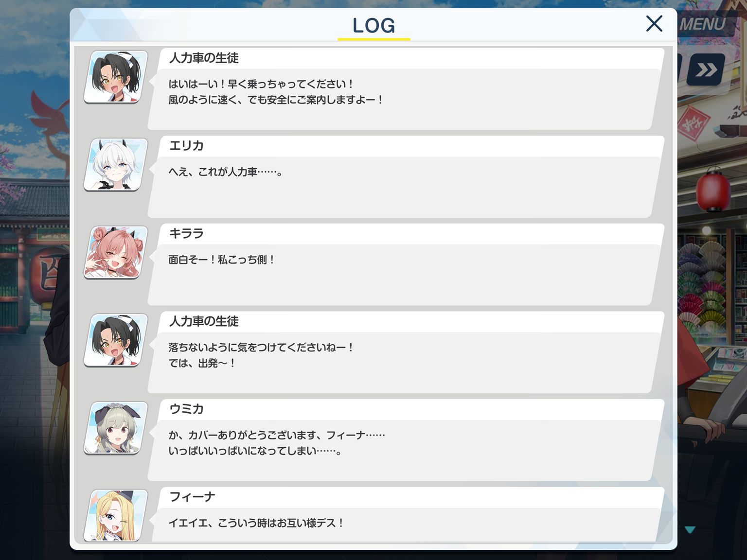Tap the fast-forward double arrow icon
747x560 pixels.
point(706,70)
